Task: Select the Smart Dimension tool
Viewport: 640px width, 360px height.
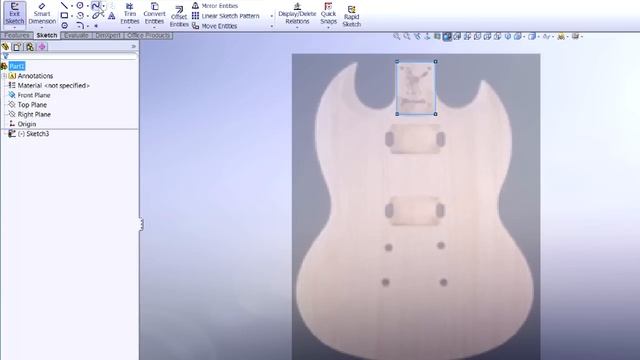Action: click(x=42, y=14)
